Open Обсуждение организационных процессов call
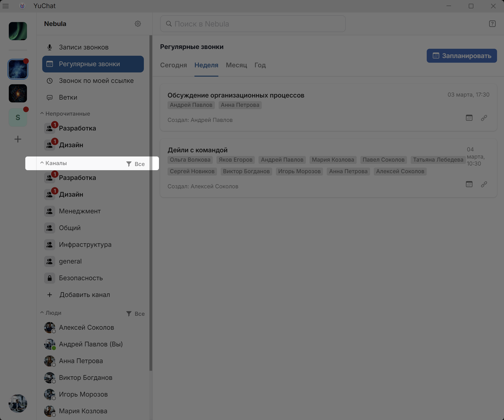Screen dimensions: 504x420 [x=236, y=95]
